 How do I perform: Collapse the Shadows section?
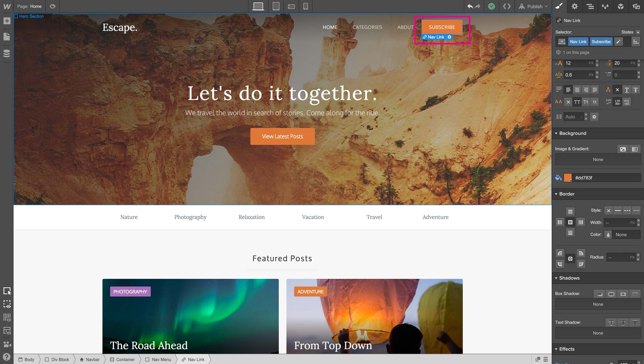(x=567, y=278)
